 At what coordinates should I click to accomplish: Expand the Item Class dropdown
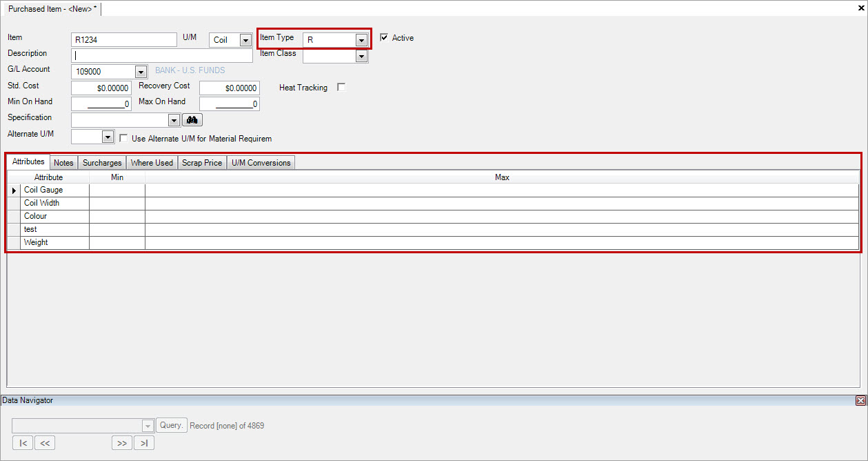pyautogui.click(x=361, y=57)
